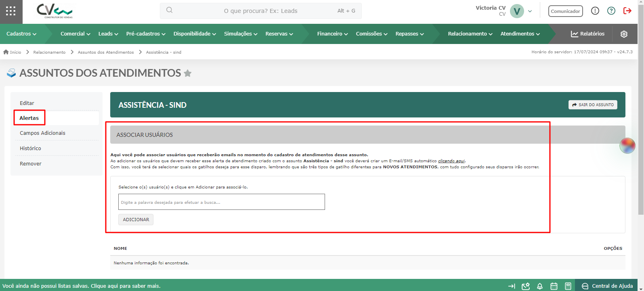644x291 pixels.
Task: Click the red logout icon
Action: 627,11
